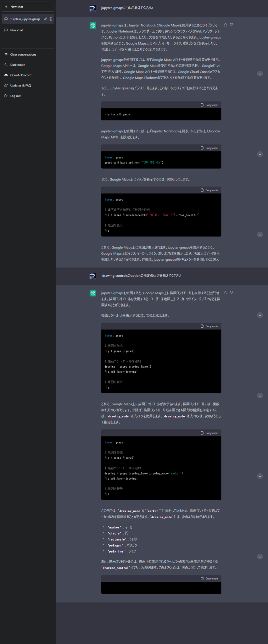Click the down-arrow button beside the first answer's second paragraph
268x644 pixels.
click(260, 74)
